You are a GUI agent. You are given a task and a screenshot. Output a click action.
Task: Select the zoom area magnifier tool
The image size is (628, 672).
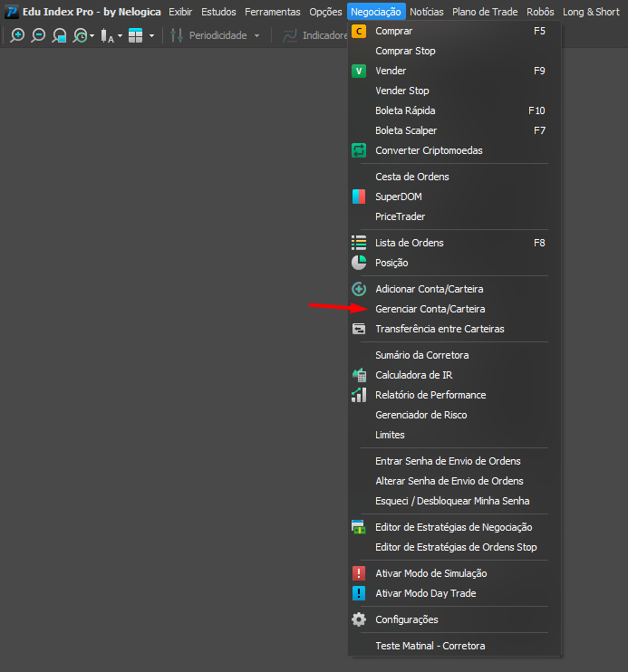click(x=59, y=35)
